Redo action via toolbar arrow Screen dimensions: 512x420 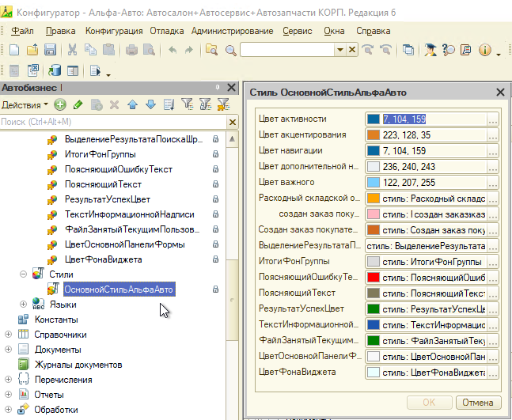point(189,50)
